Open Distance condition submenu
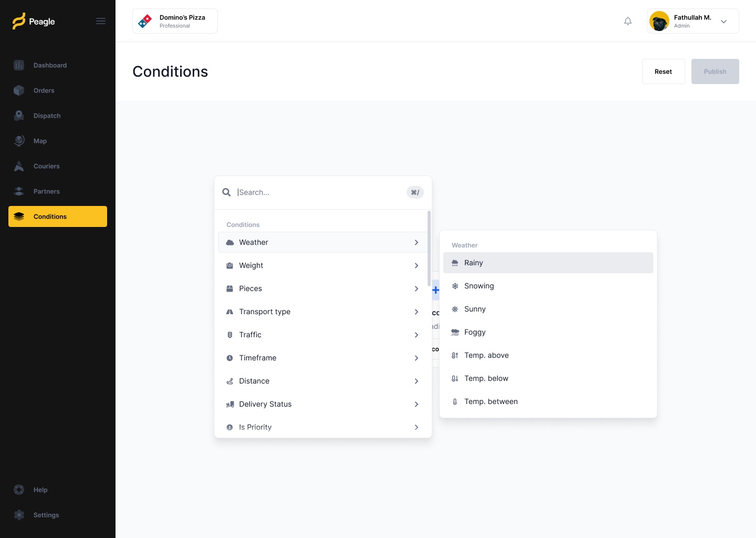 (323, 381)
